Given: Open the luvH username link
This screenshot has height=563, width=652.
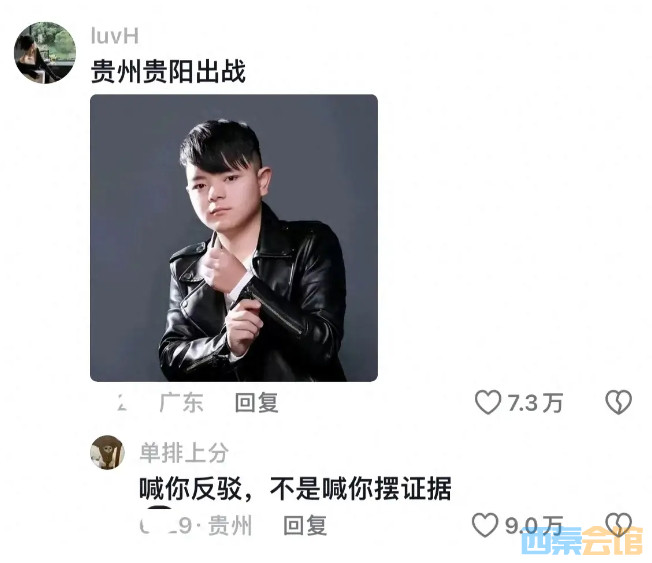Looking at the screenshot, I should pos(115,36).
